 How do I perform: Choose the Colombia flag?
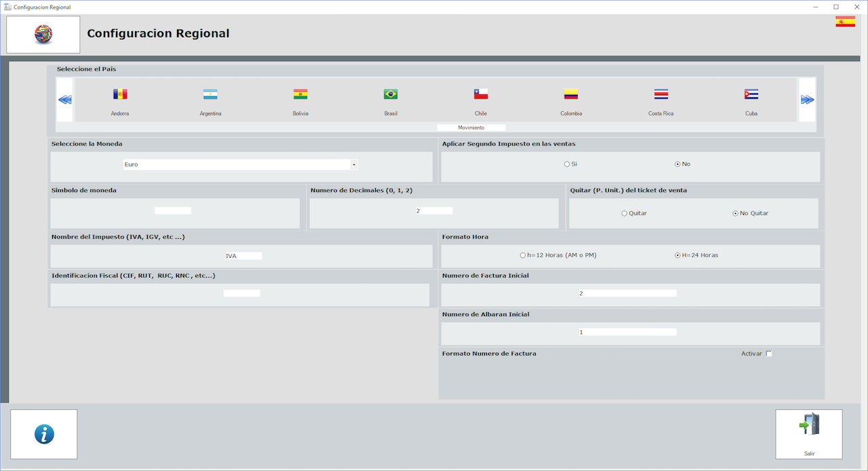click(x=571, y=94)
